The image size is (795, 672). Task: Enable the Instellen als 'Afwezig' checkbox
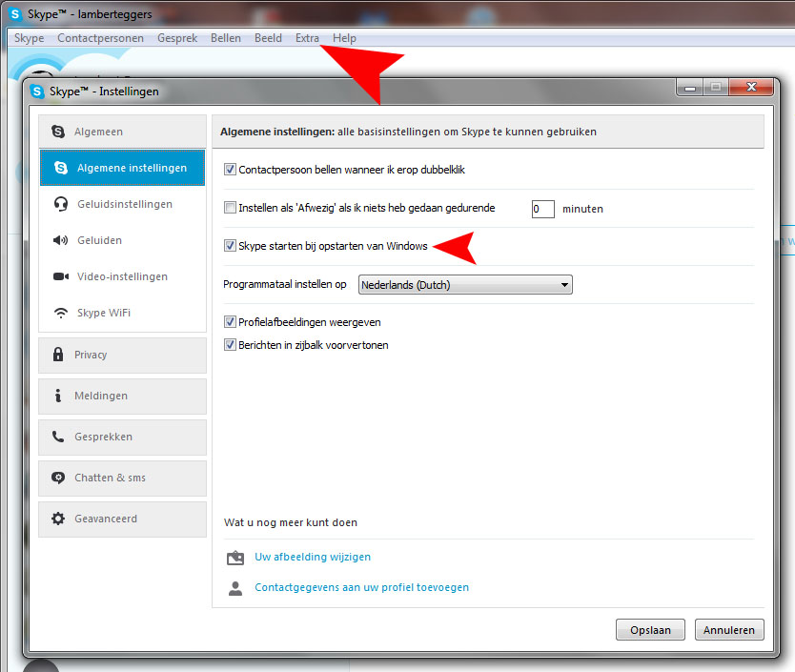point(230,208)
